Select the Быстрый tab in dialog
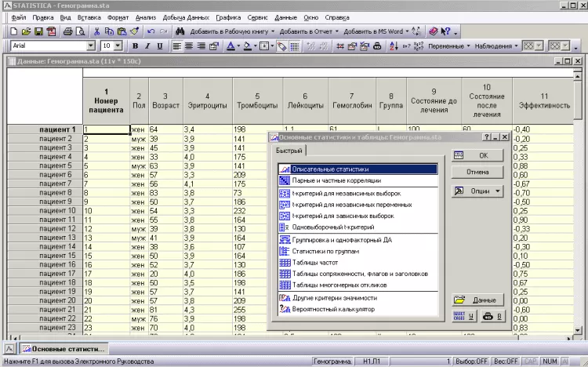588x367 pixels. coord(289,151)
